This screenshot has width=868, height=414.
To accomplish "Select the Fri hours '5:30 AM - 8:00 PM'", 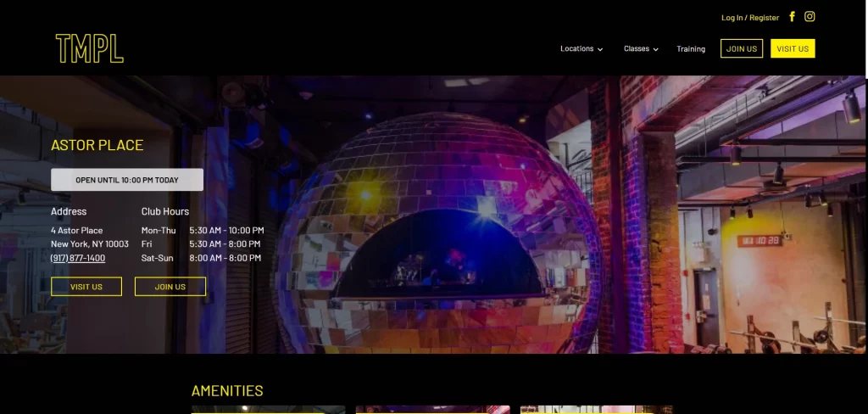I will pyautogui.click(x=225, y=243).
